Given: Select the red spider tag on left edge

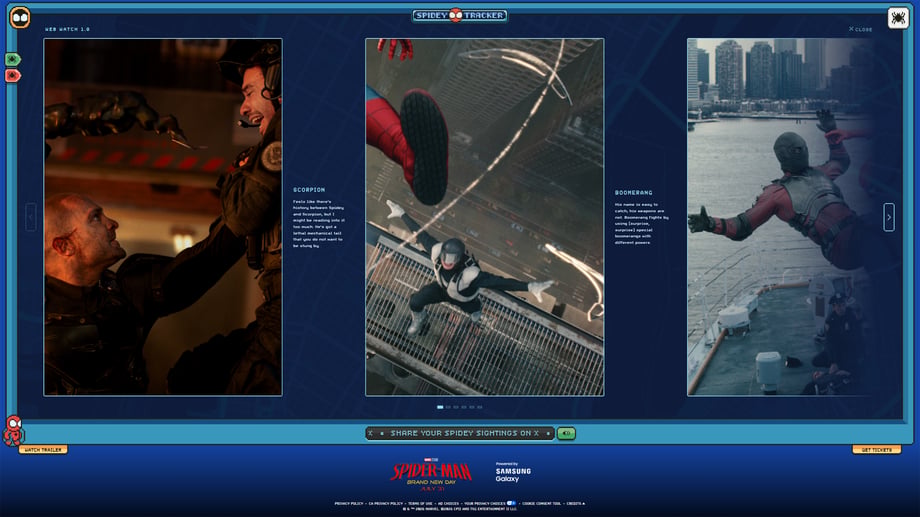Looking at the screenshot, I should [13, 75].
